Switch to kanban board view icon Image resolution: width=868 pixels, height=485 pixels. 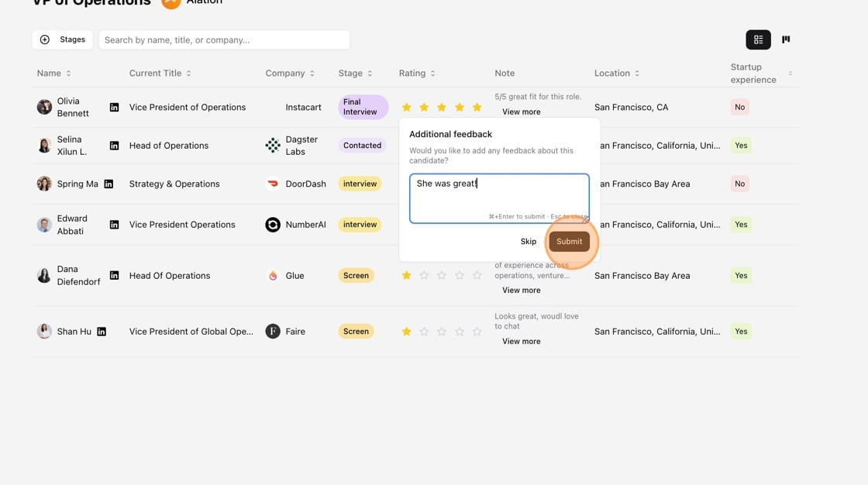[786, 40]
